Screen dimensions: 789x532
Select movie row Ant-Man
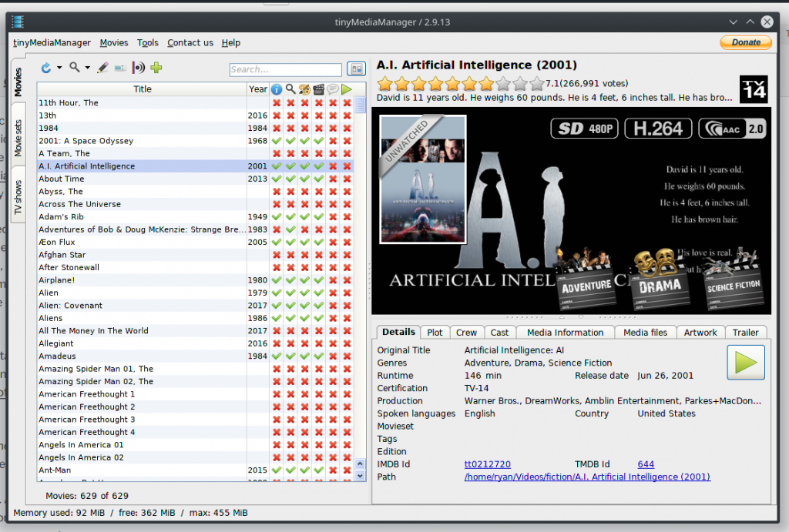(x=195, y=470)
